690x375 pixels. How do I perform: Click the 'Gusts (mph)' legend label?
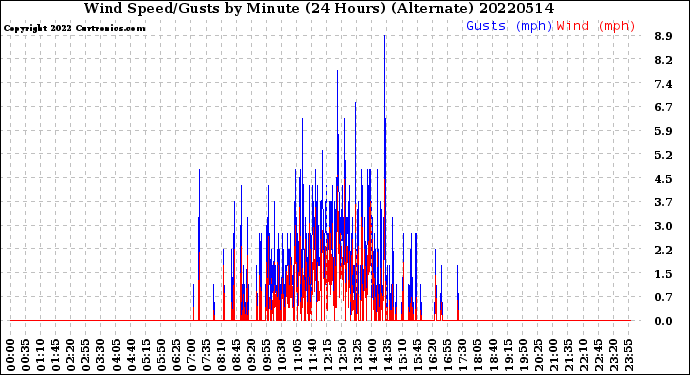509,26
